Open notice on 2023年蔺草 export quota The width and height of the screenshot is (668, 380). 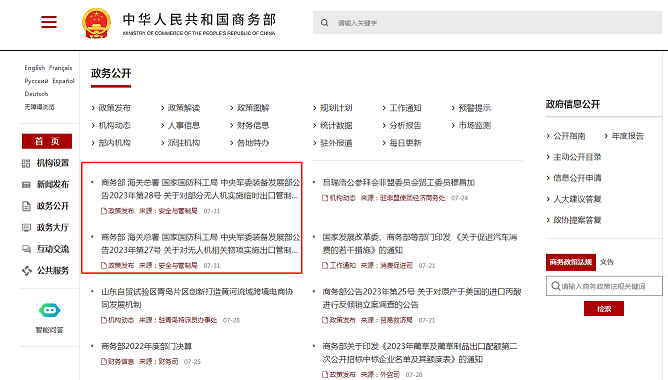pyautogui.click(x=420, y=353)
